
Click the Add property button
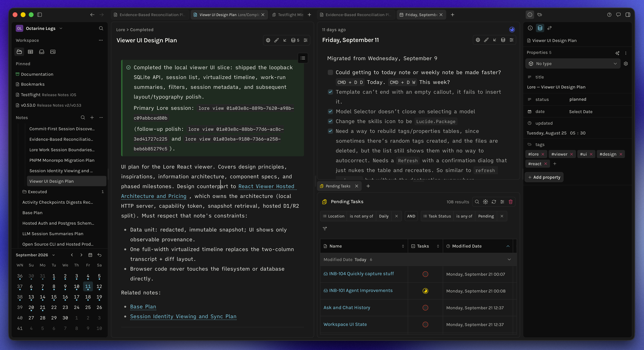coord(544,177)
